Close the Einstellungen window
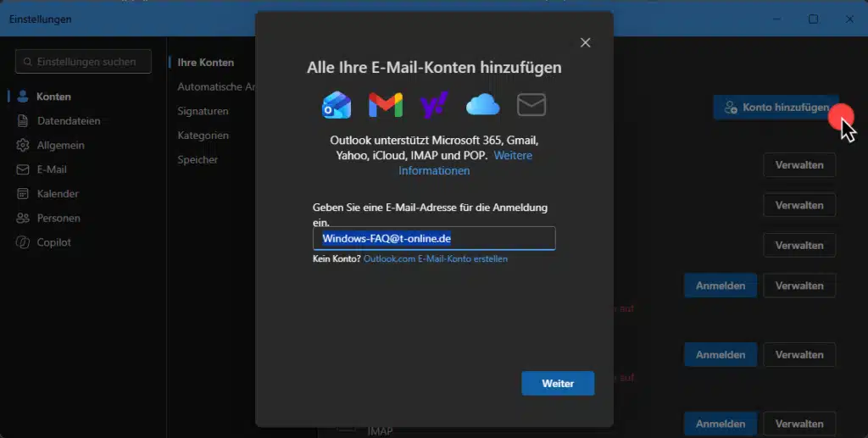868x438 pixels. point(849,19)
